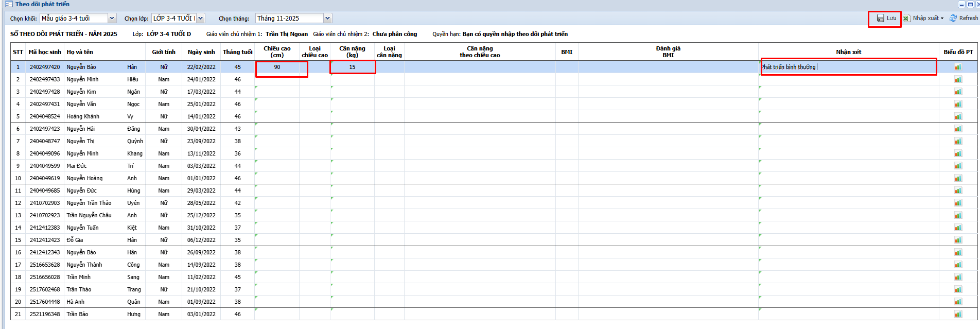Open the Chọn khối grade dropdown
Image resolution: width=980 pixels, height=329 pixels.
point(112,18)
